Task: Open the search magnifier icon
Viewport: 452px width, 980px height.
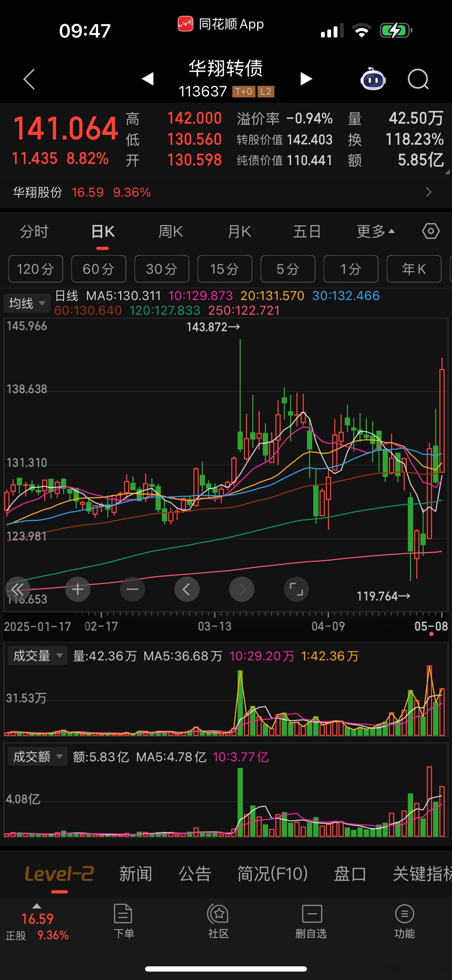Action: (x=418, y=79)
